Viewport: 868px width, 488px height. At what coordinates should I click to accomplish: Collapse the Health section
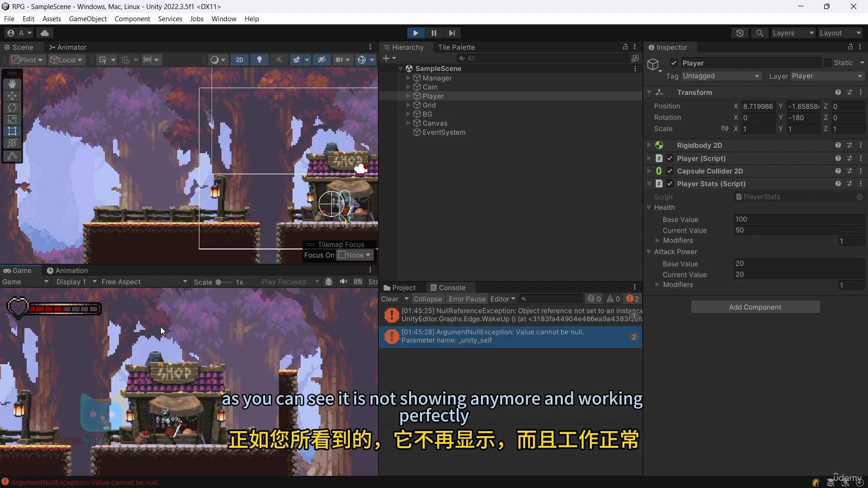649,207
